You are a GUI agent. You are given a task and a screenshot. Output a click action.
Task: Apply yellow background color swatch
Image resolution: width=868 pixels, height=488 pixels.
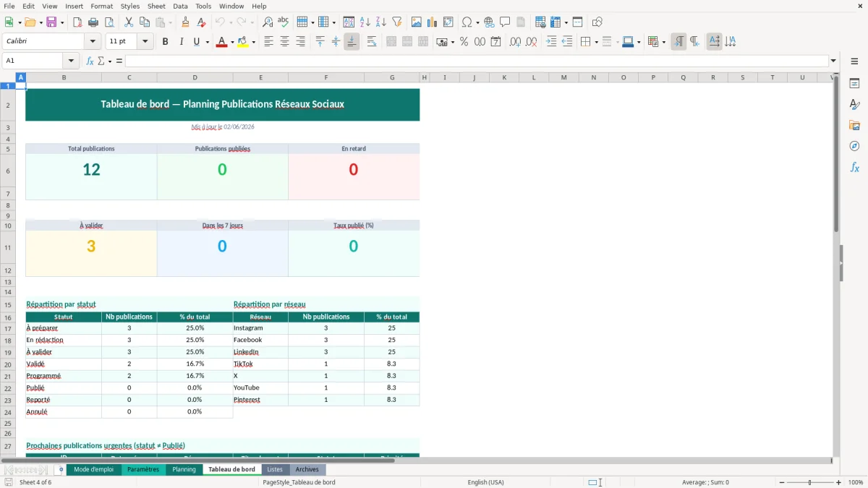tap(242, 42)
